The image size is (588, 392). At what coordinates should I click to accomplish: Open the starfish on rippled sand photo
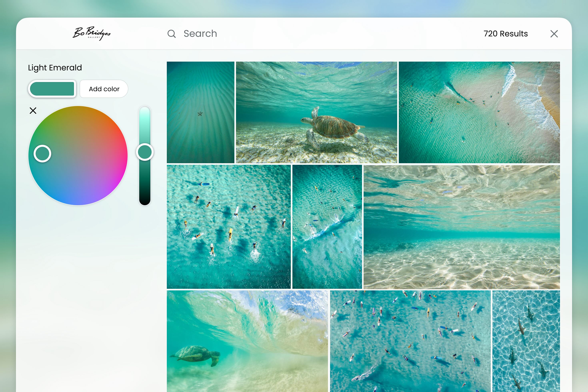[200, 112]
